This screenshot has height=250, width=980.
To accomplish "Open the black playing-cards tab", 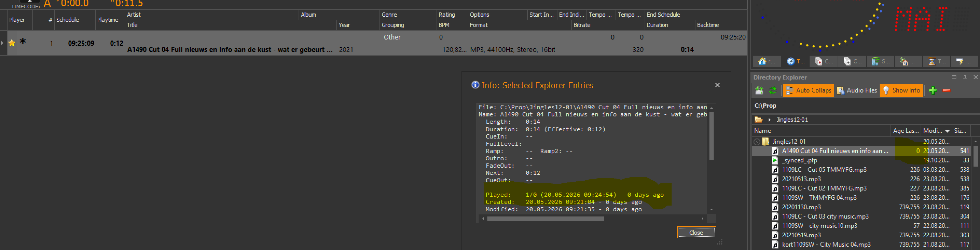I will [852, 61].
